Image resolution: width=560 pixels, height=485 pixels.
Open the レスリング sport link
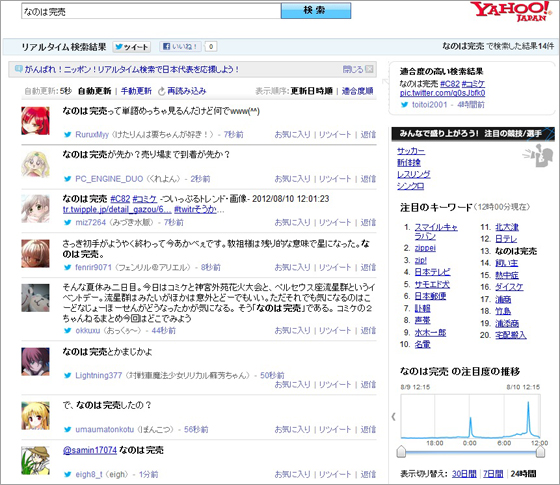(x=414, y=175)
